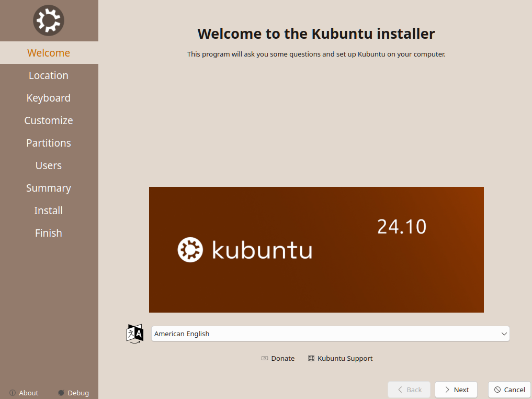Expand language list using the chevron arrow
This screenshot has height=399, width=532.
pyautogui.click(x=504, y=334)
